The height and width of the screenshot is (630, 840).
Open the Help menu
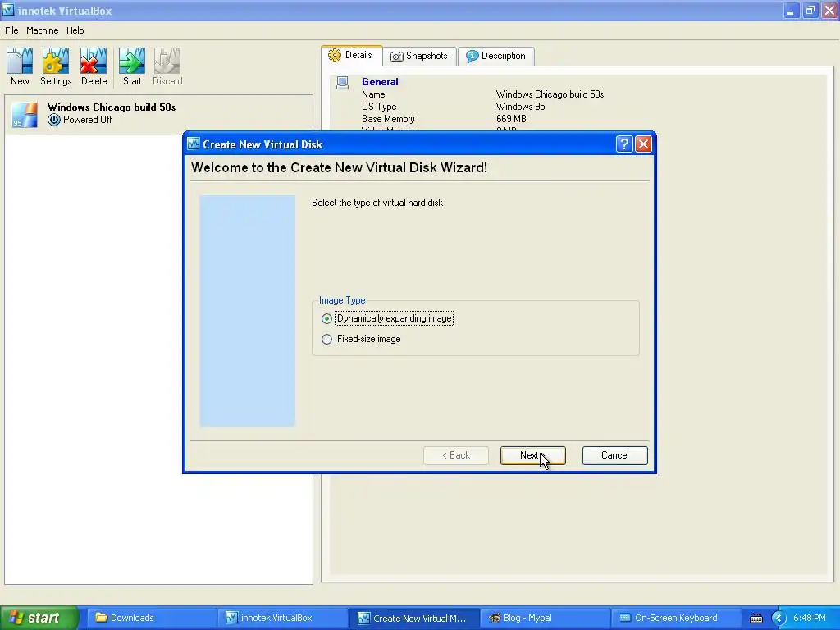coord(75,30)
